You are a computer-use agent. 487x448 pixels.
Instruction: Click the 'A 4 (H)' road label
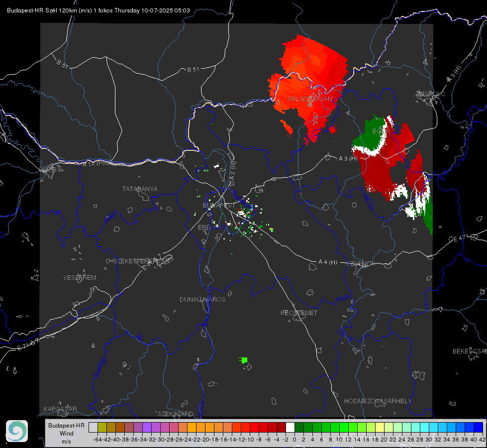point(328,262)
